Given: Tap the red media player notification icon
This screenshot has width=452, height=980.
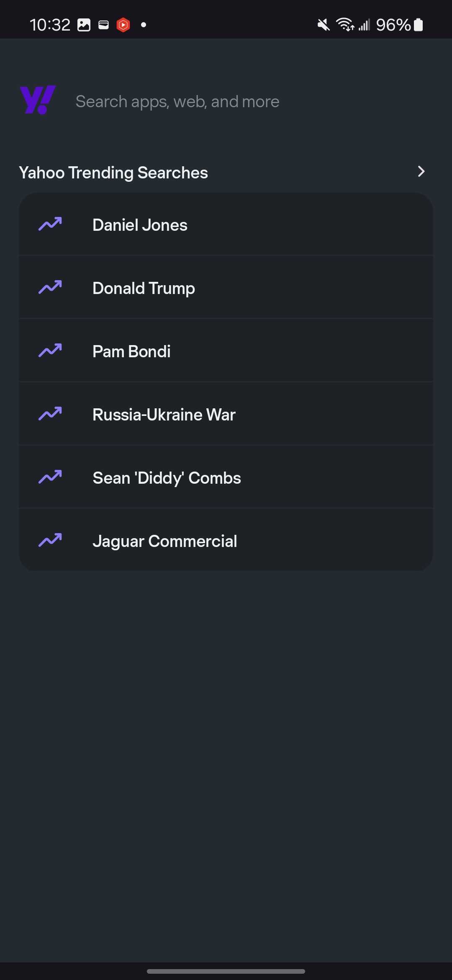Looking at the screenshot, I should pos(123,25).
